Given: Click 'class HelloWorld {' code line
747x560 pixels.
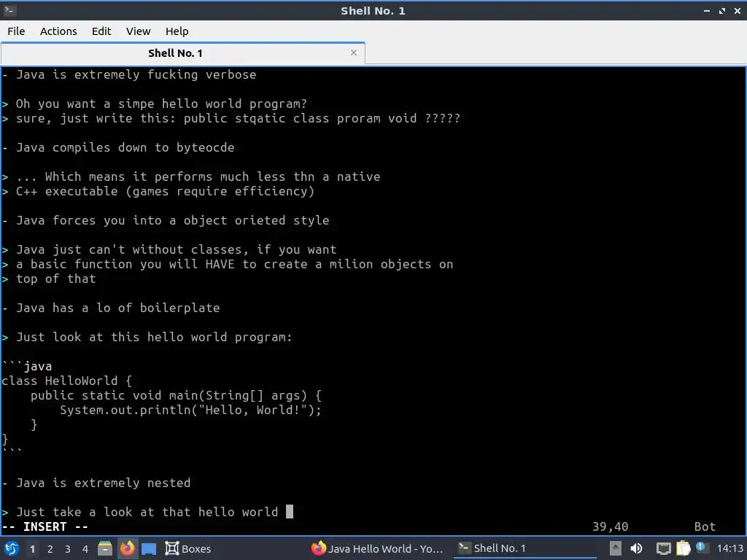Looking at the screenshot, I should 66,381.
